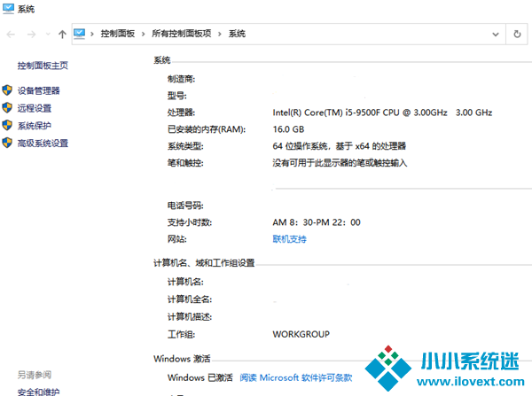Click the 制造商: label
Viewport: 532px width, 396px height.
pyautogui.click(x=181, y=80)
